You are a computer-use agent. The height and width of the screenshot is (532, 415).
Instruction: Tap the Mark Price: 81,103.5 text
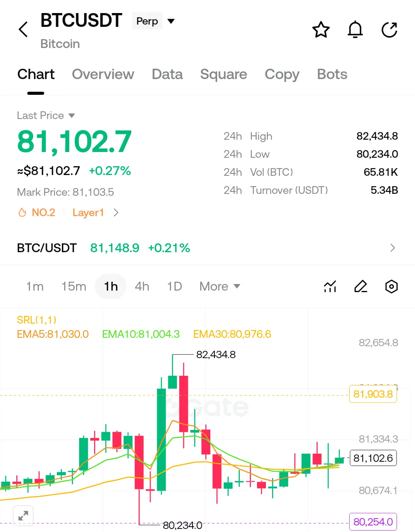[x=65, y=192]
